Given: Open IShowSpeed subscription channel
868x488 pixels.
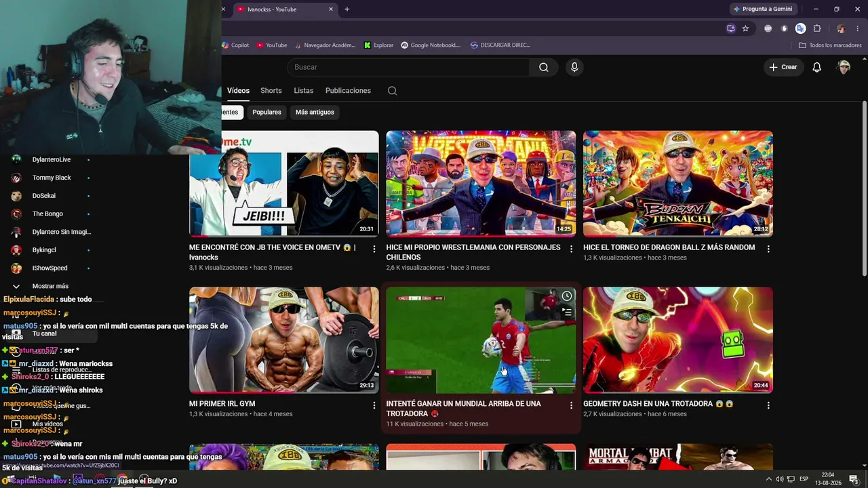Looking at the screenshot, I should point(50,268).
